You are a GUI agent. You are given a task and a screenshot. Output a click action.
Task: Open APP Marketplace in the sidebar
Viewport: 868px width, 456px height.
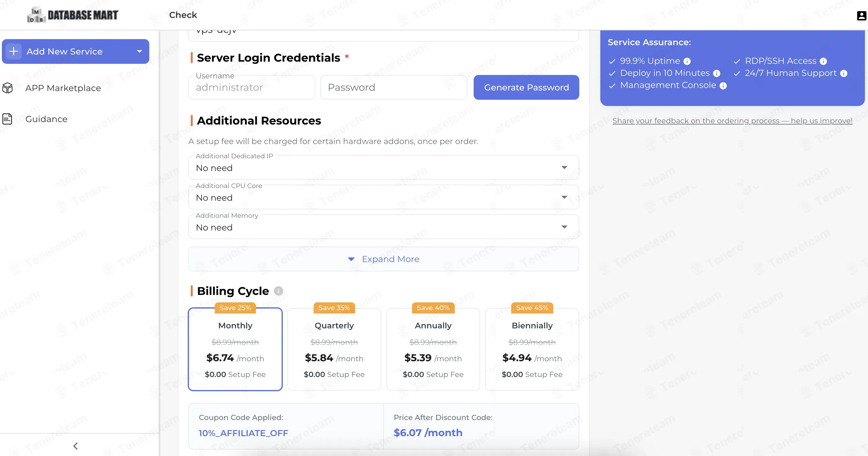point(63,88)
